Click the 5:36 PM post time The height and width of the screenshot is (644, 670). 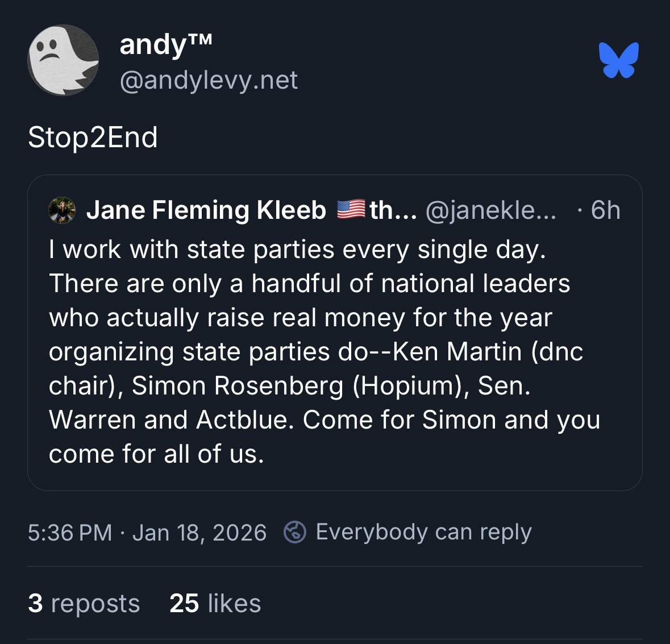[x=70, y=533]
